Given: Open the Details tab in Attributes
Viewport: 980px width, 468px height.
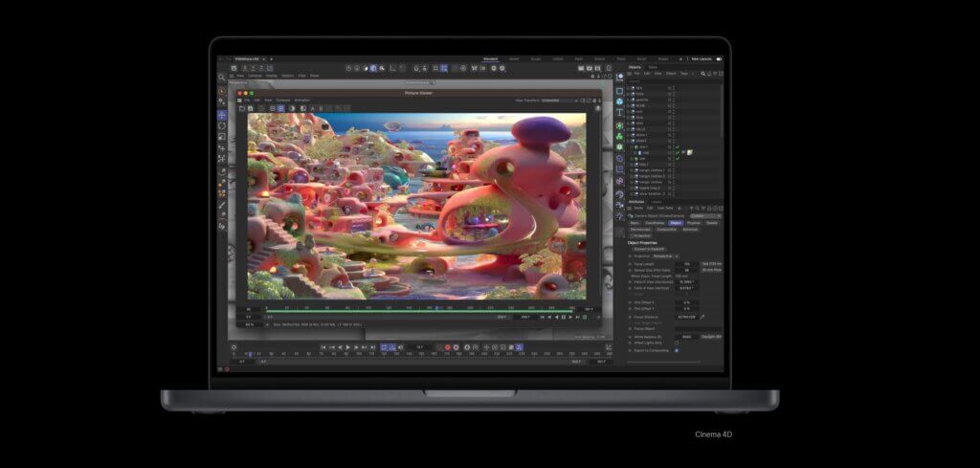Looking at the screenshot, I should click(x=712, y=223).
